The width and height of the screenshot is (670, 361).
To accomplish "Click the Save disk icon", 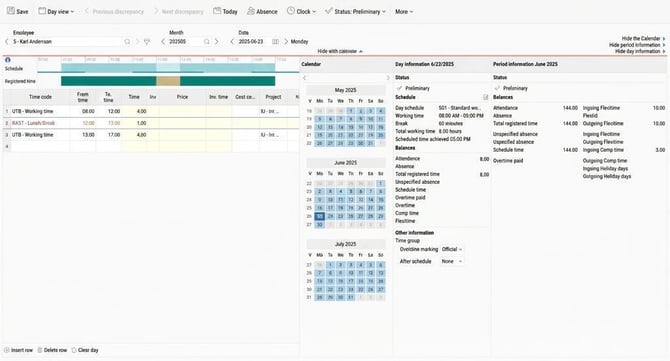I will tap(11, 11).
